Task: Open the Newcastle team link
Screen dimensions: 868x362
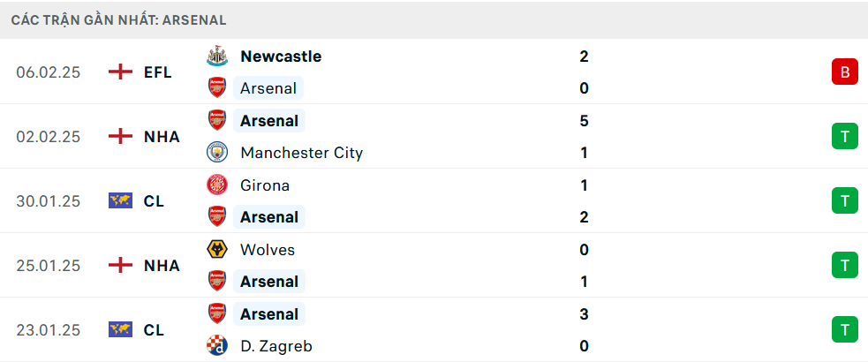Action: [x=281, y=57]
